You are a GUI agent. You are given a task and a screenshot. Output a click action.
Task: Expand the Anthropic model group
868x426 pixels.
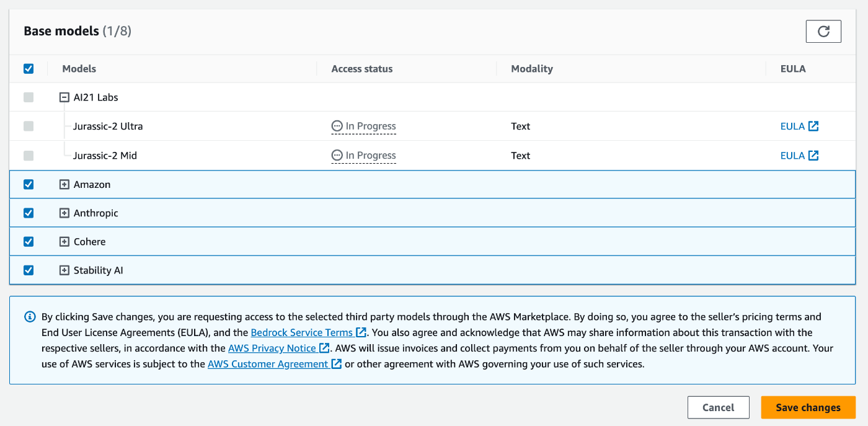pos(64,213)
